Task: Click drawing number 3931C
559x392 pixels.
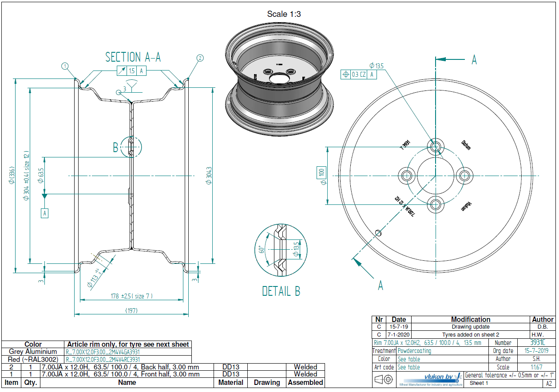Action: (536, 342)
